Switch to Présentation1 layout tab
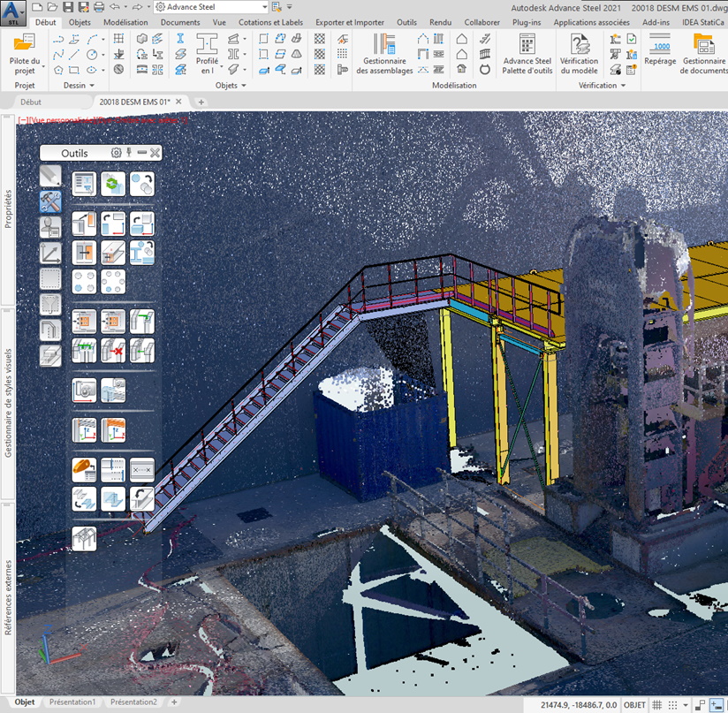The height and width of the screenshot is (713, 728). coord(72,702)
